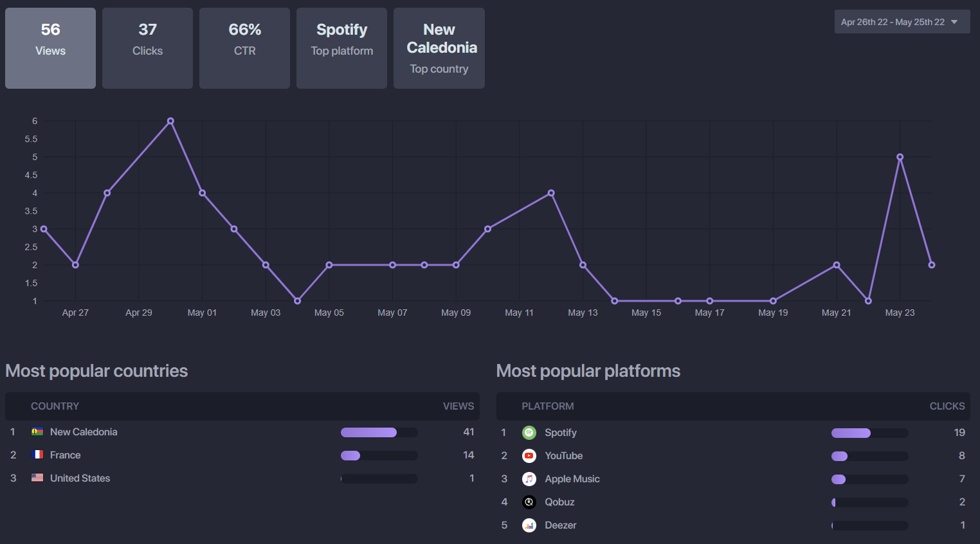Click the VIEWS column header

[458, 406]
